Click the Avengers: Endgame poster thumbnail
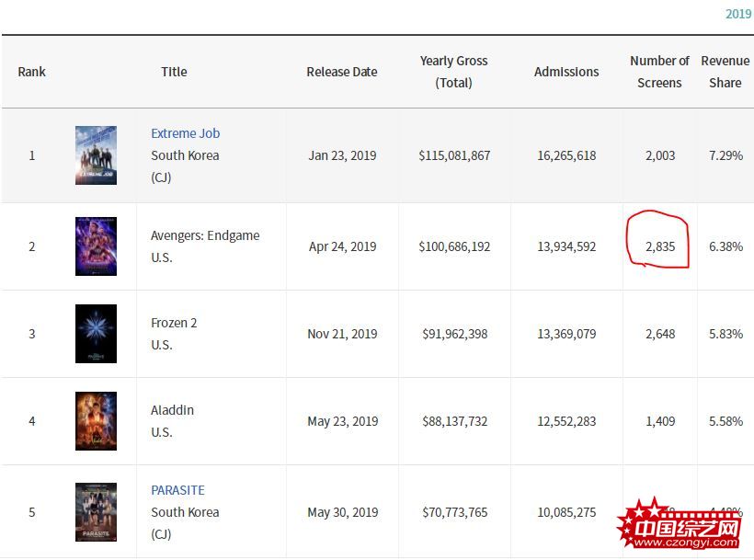This screenshot has height=560, width=754. tap(96, 246)
